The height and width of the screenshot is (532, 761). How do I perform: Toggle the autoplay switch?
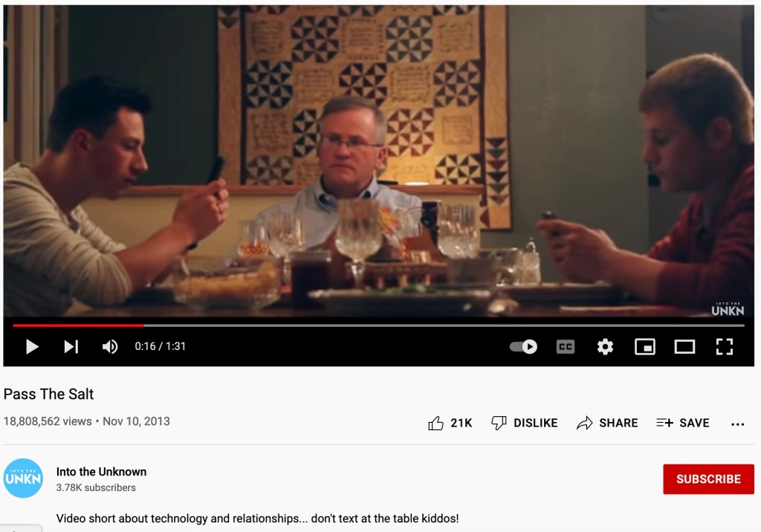(x=523, y=346)
